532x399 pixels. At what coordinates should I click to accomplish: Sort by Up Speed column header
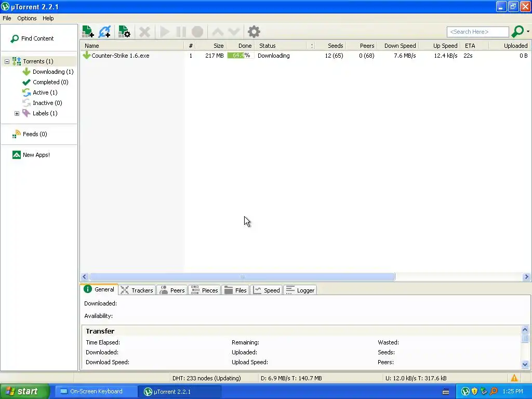point(440,46)
